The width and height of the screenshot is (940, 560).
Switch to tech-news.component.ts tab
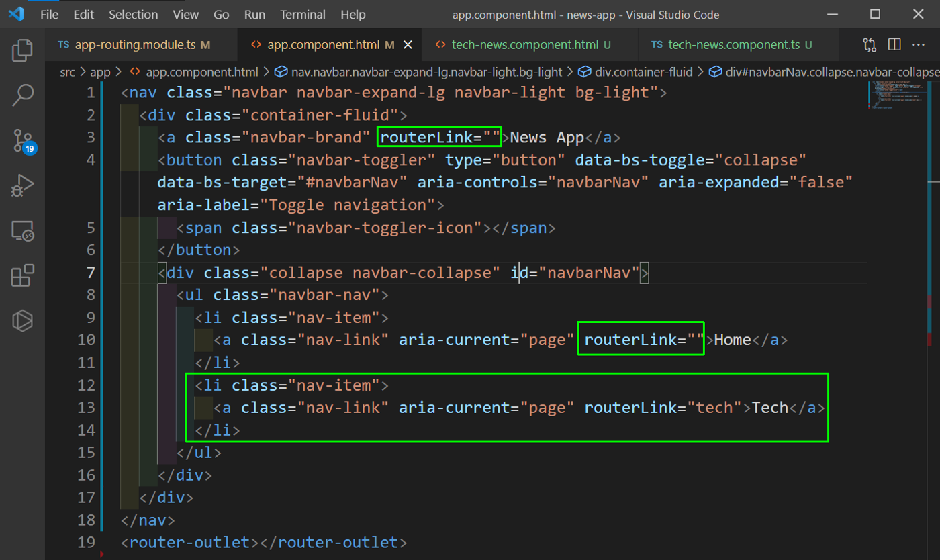(737, 45)
